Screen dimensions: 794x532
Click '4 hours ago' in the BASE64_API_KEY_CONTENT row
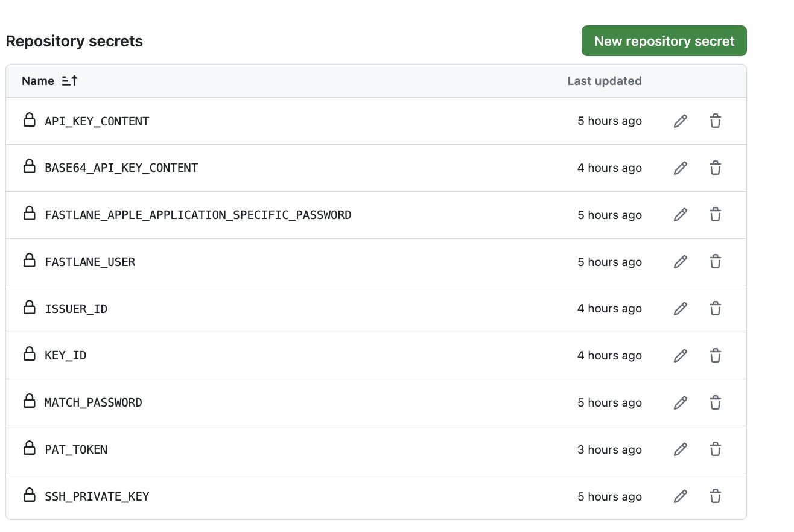609,168
